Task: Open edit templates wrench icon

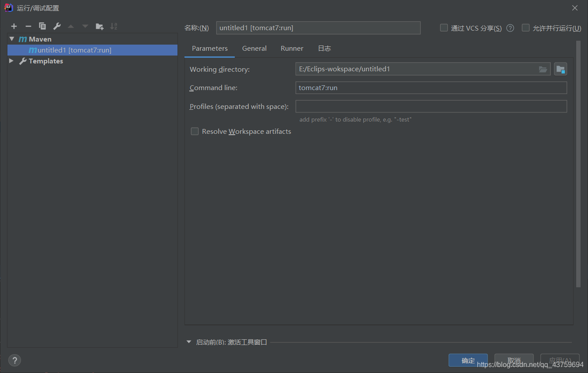Action: click(x=57, y=26)
